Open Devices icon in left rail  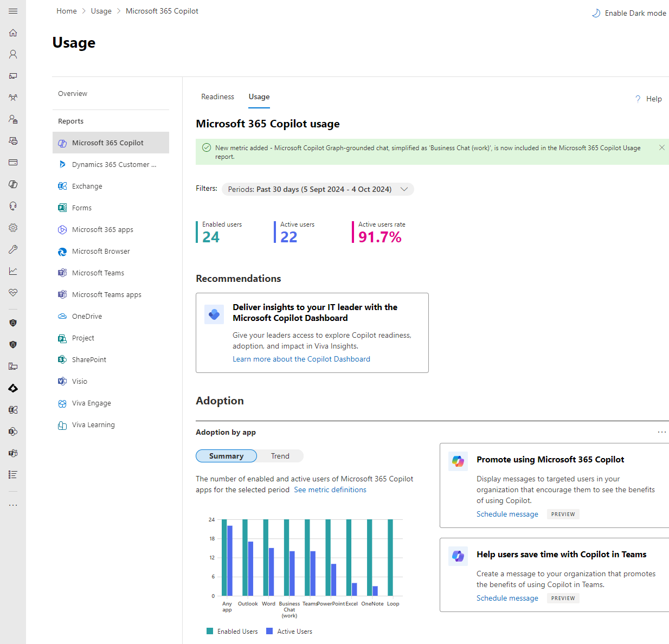point(13,76)
